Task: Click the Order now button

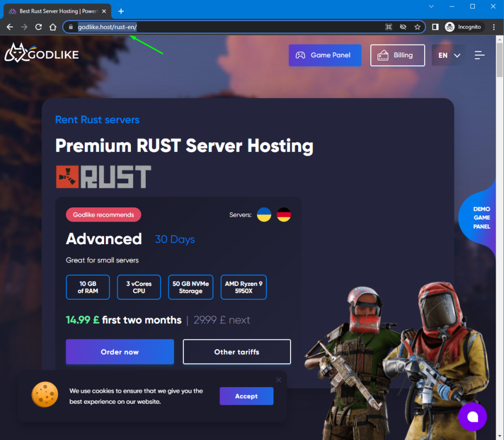Action: coord(120,352)
